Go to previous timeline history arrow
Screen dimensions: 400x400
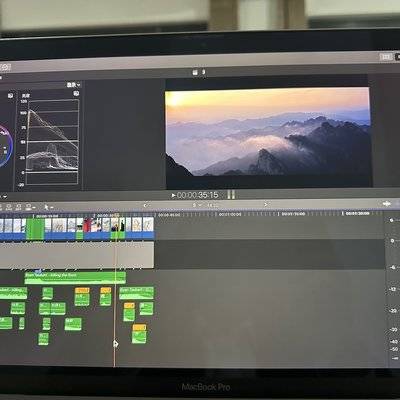(x=145, y=205)
